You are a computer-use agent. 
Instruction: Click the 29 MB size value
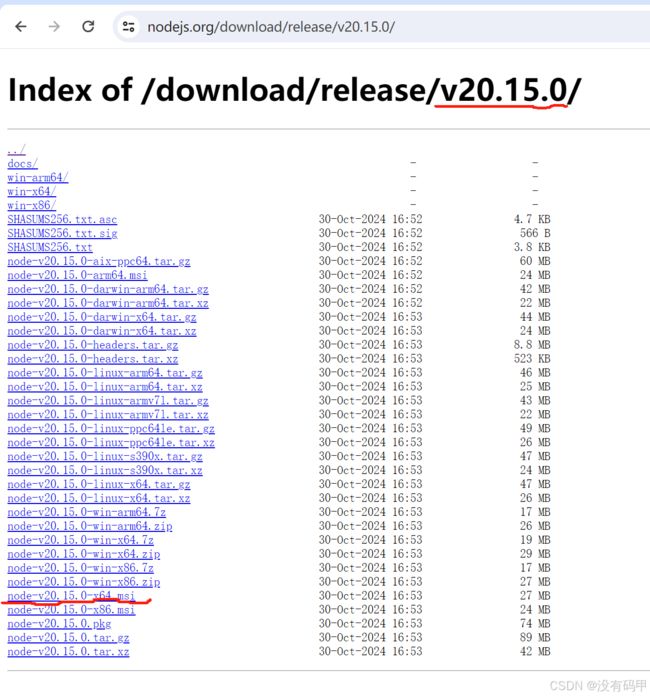tap(535, 554)
